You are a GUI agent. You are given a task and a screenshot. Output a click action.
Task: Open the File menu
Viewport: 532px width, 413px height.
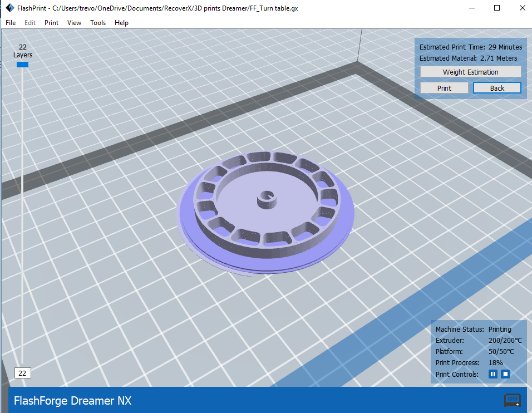[x=11, y=23]
